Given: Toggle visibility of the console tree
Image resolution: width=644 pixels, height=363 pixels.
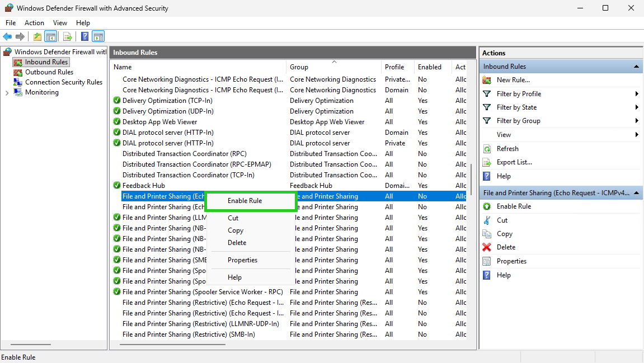Looking at the screenshot, I should click(51, 36).
